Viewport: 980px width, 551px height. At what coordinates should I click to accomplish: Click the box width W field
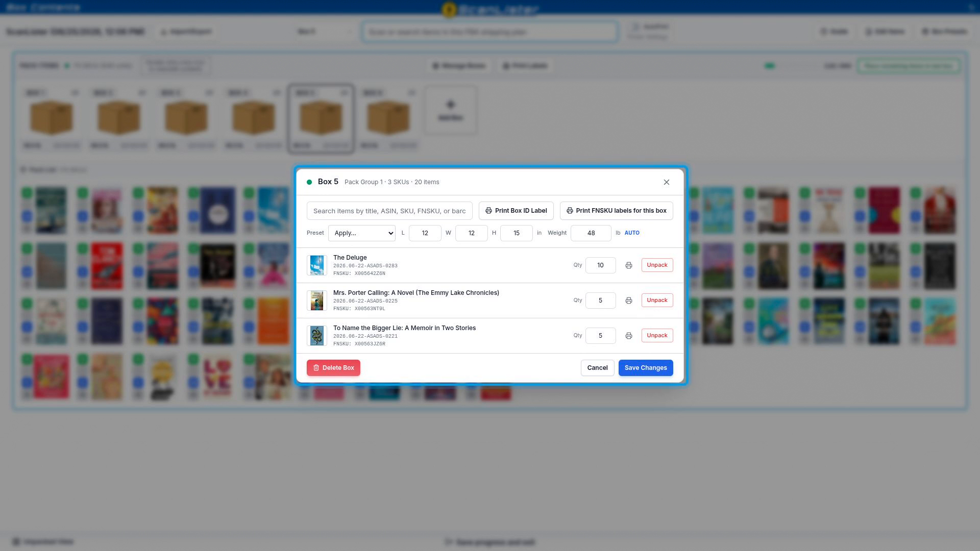click(471, 233)
